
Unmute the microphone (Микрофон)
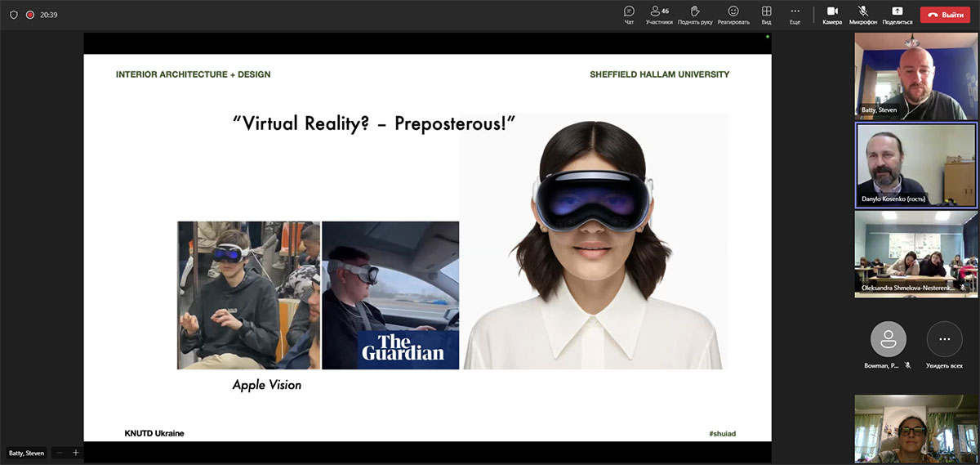(x=863, y=15)
